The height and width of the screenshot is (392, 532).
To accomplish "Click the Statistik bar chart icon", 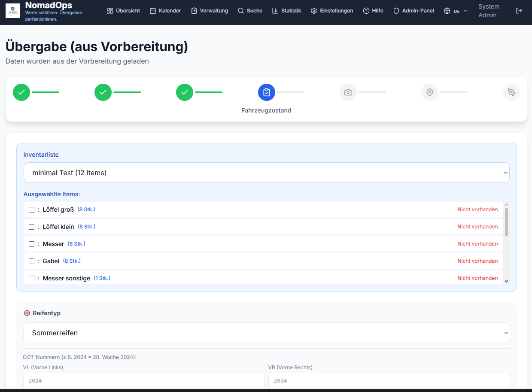I will coord(275,11).
